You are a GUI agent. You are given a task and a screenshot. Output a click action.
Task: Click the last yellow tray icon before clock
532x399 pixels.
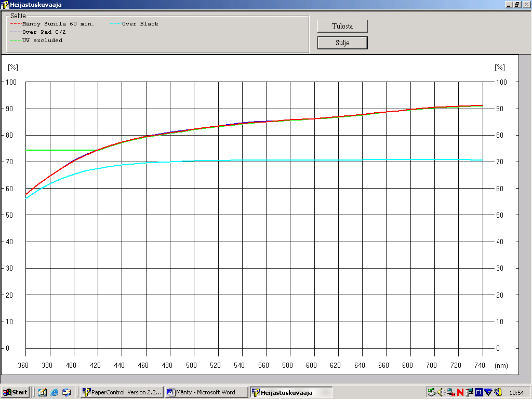[x=498, y=393]
